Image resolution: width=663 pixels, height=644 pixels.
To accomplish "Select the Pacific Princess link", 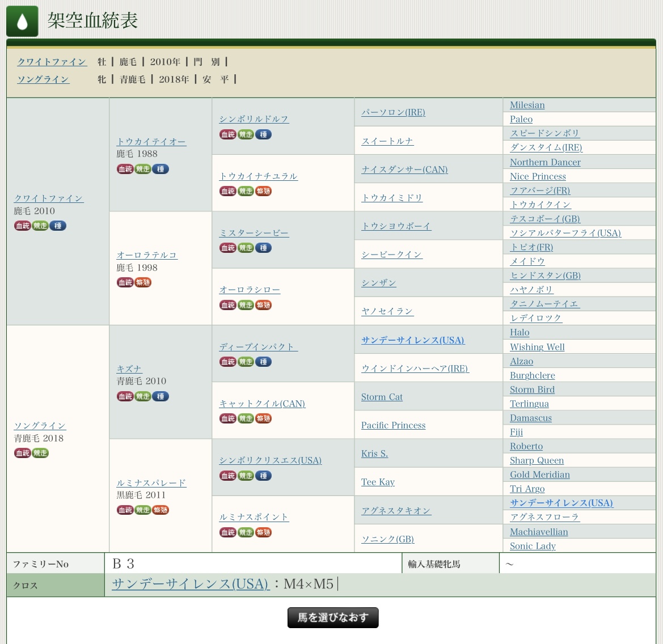I will pyautogui.click(x=393, y=425).
